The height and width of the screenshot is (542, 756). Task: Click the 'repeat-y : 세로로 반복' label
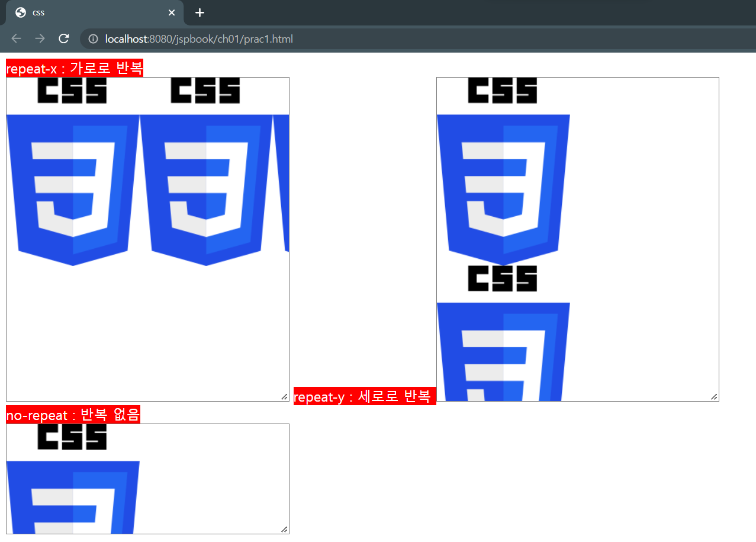(x=365, y=396)
